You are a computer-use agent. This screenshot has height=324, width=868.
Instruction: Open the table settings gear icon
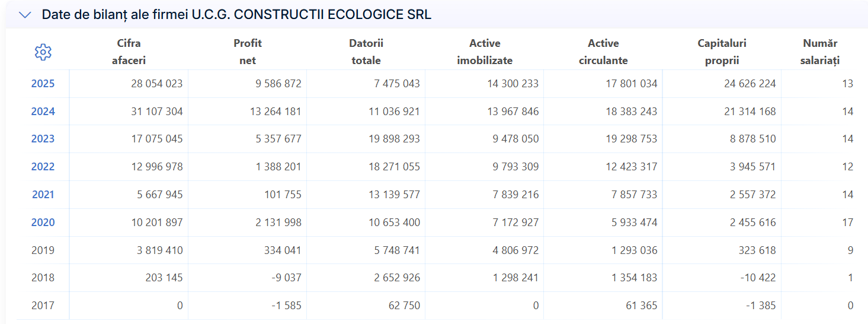point(43,52)
